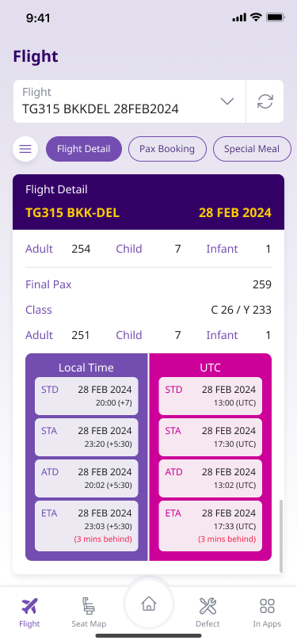
Task: Click the UTC ATD time card
Action: [x=211, y=478]
